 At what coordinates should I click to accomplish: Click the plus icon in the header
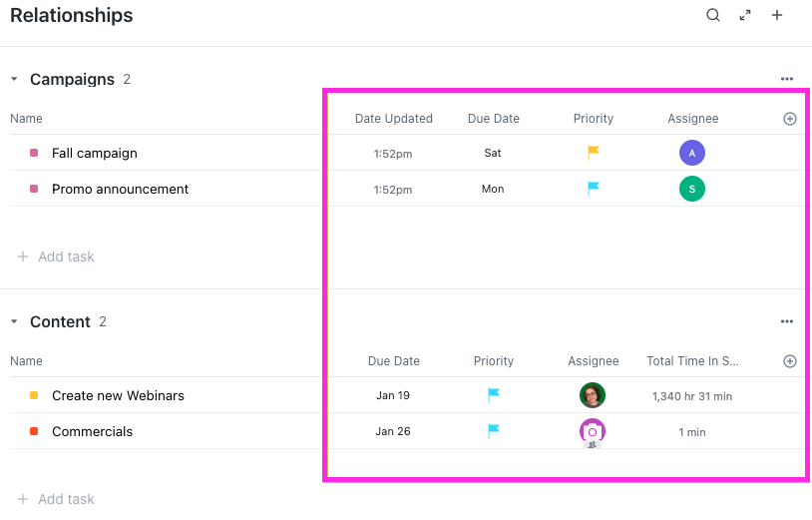click(x=777, y=15)
